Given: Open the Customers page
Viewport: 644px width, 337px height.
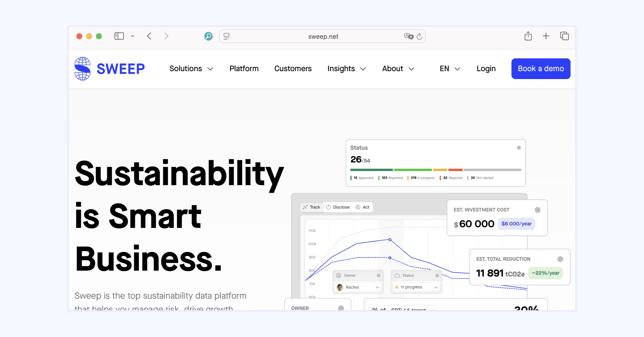Looking at the screenshot, I should [293, 68].
